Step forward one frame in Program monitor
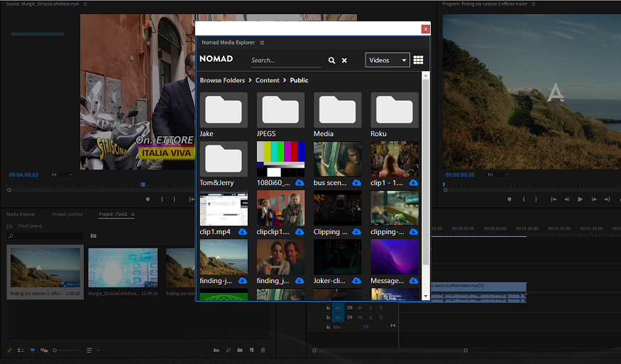This screenshot has height=364, width=621. [x=593, y=199]
